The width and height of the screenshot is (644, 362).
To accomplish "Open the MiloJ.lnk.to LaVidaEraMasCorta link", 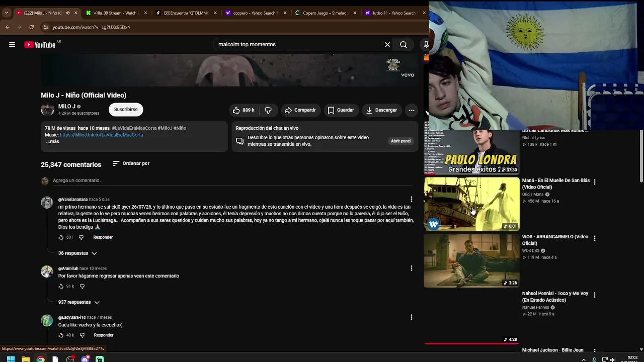I will tap(102, 135).
